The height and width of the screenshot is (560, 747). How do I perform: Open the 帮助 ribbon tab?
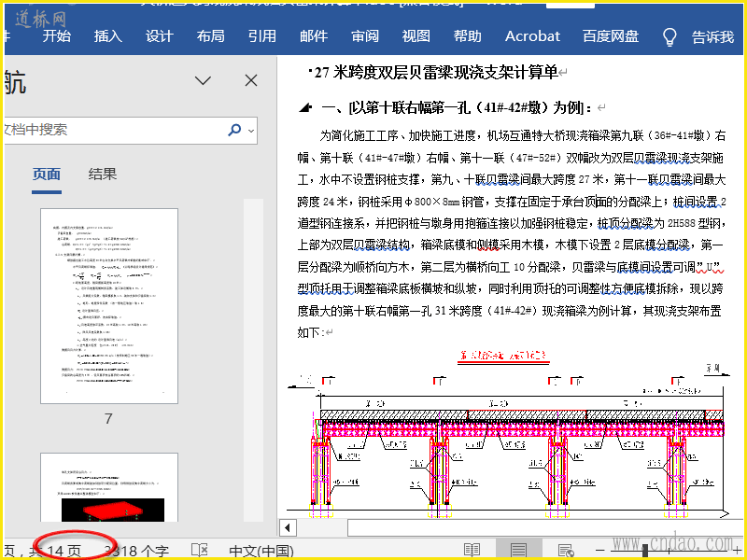pyautogui.click(x=468, y=36)
